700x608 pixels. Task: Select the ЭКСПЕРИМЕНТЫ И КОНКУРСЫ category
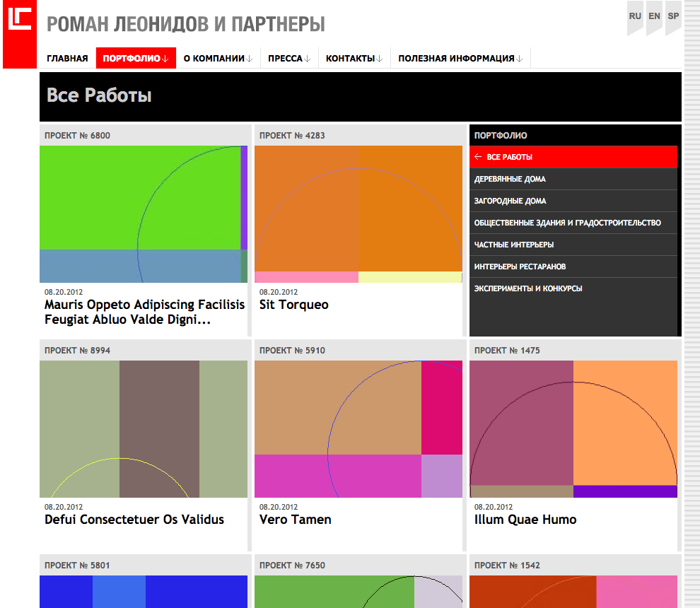(x=573, y=288)
